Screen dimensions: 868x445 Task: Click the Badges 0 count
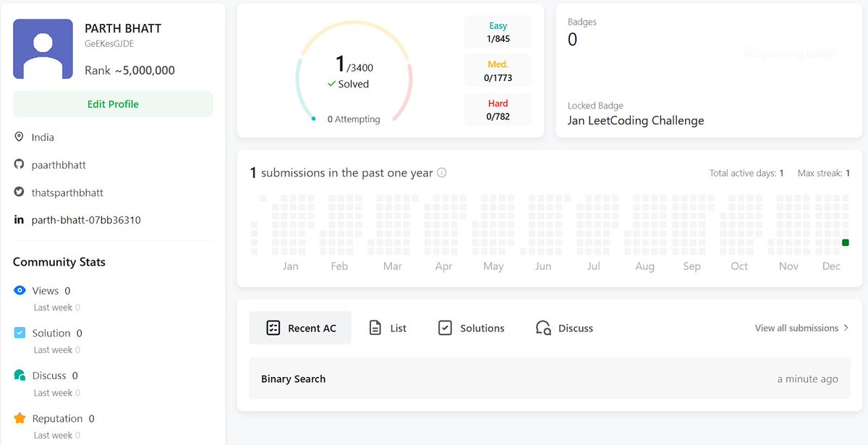tap(572, 40)
